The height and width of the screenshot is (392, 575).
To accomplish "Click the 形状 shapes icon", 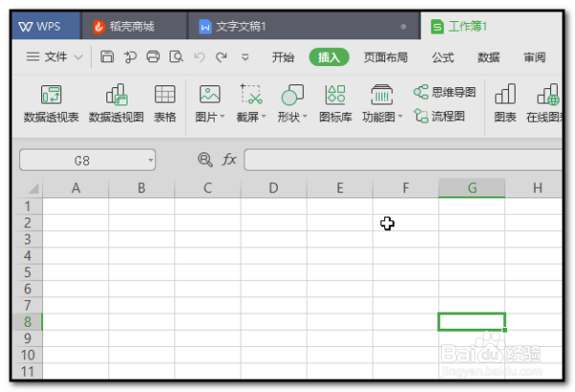I will (292, 95).
